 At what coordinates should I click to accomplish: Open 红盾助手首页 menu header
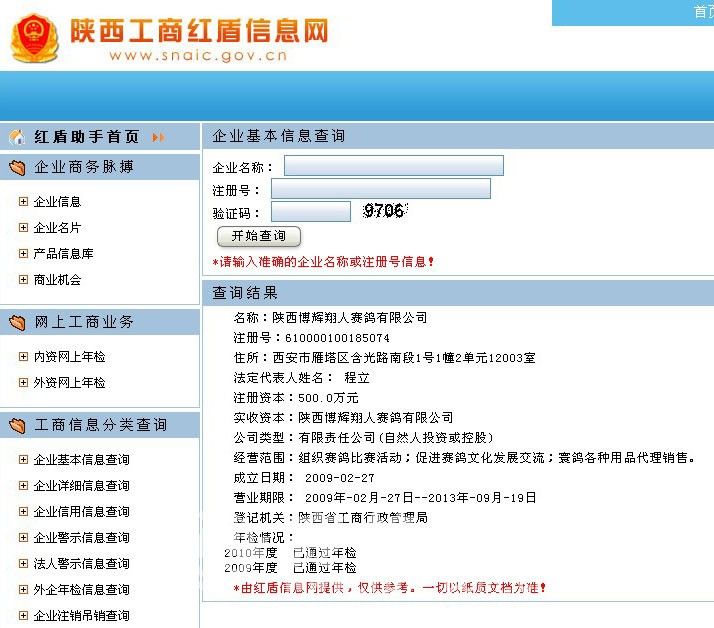click(86, 137)
